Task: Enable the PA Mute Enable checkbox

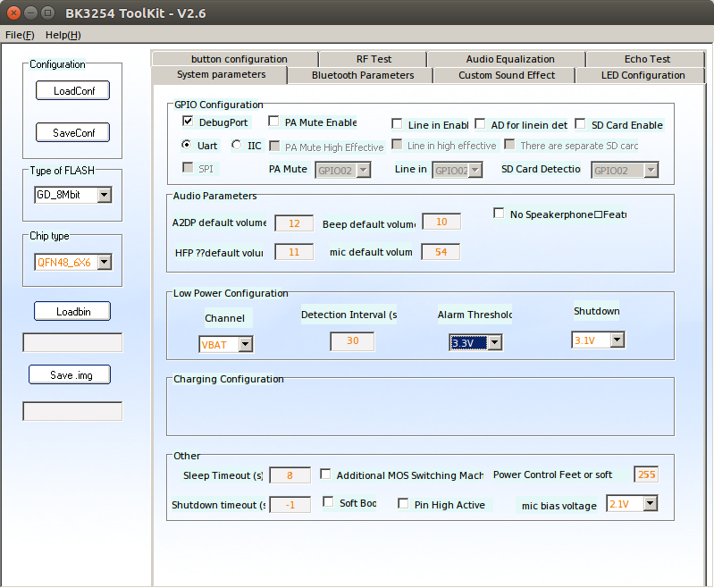Action: [273, 122]
